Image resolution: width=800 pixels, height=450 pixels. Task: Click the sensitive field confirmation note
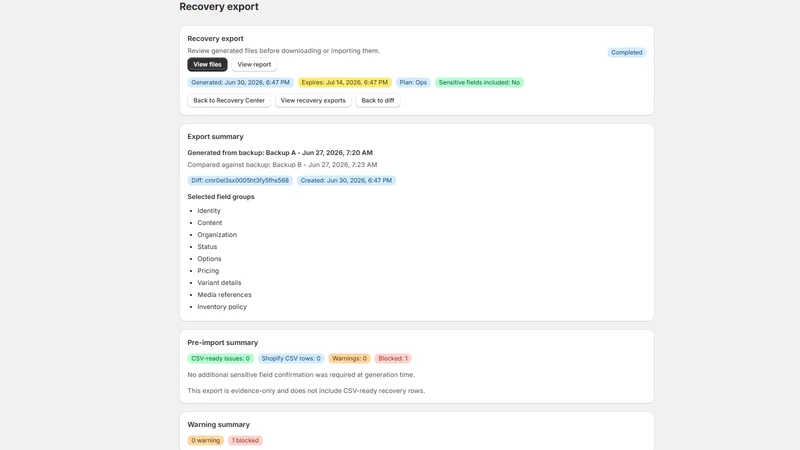coord(301,374)
